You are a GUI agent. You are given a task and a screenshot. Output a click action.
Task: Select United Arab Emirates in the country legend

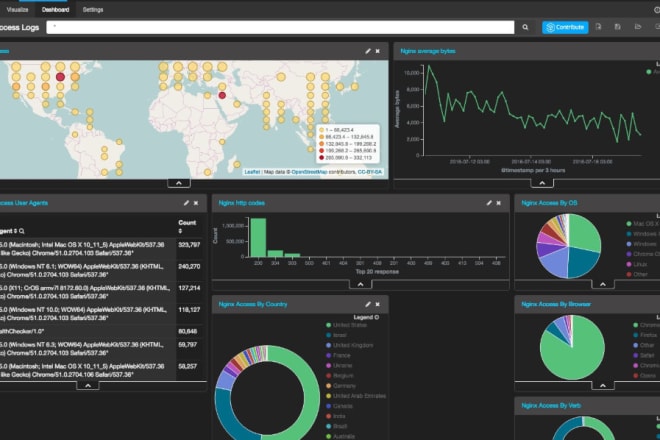[359, 396]
